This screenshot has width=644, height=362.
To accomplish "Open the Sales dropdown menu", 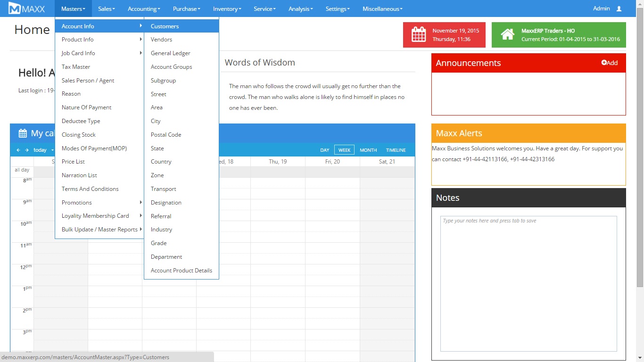I will click(x=107, y=8).
